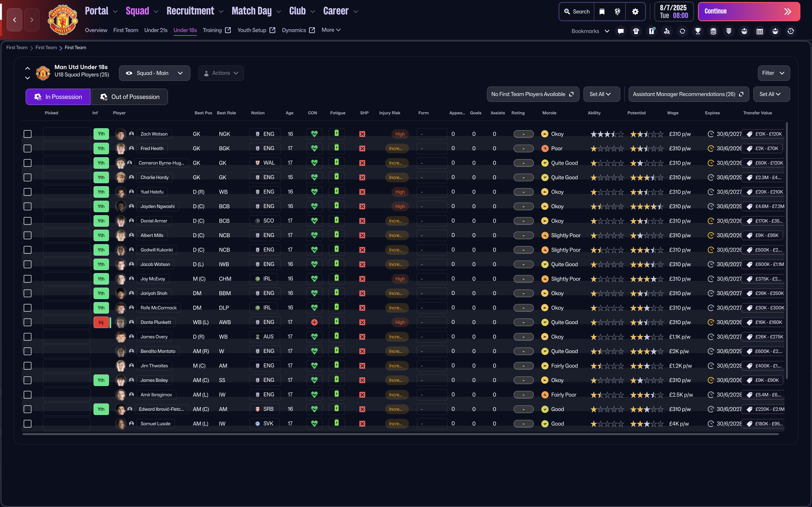Click the Continue button
Image resolution: width=812 pixels, height=507 pixels.
(x=749, y=12)
